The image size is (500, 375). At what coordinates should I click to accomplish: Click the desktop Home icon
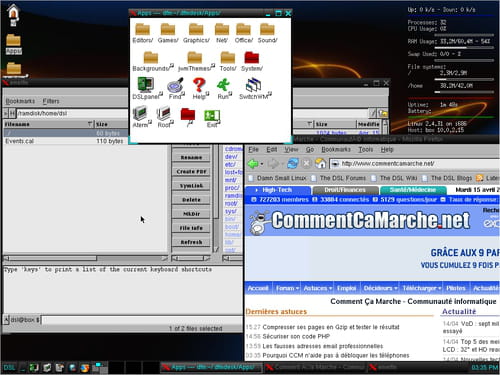tap(13, 15)
